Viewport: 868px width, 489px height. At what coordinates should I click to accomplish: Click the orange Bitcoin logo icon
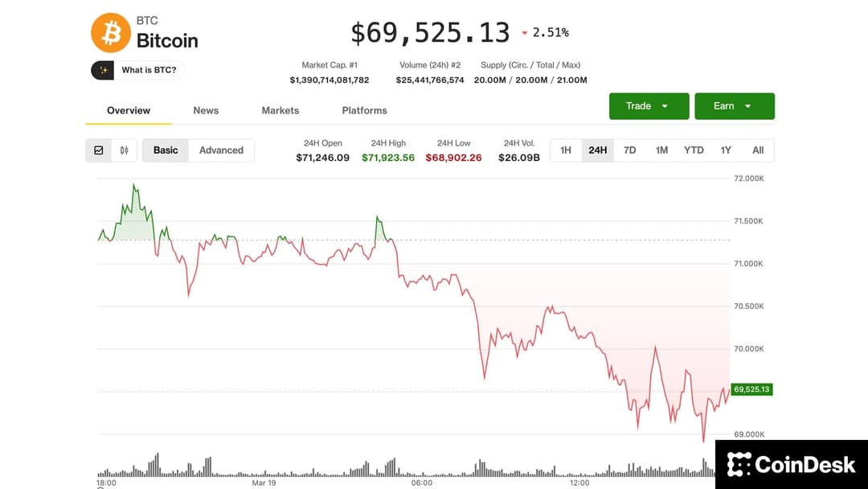(x=111, y=33)
